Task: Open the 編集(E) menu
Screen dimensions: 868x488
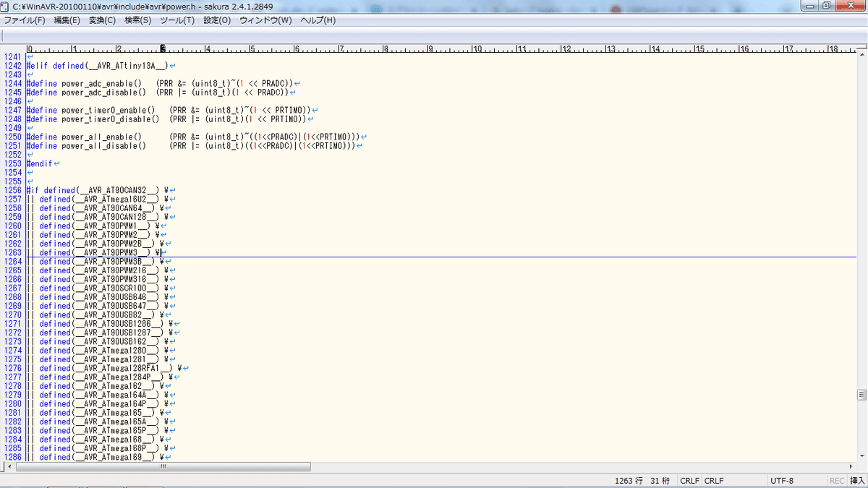Action: (x=67, y=20)
